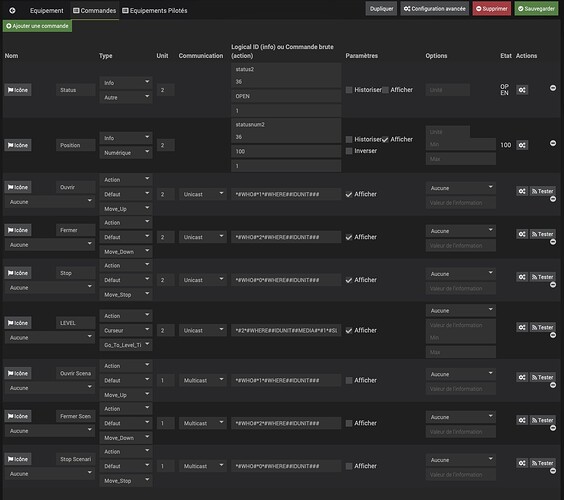This screenshot has width=564, height=500.
Task: Remove the Status command with minus icon
Action: click(553, 88)
